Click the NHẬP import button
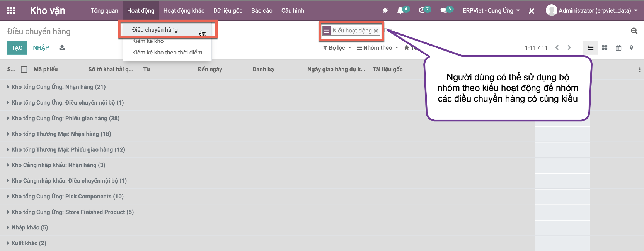This screenshot has width=644, height=251. 41,47
